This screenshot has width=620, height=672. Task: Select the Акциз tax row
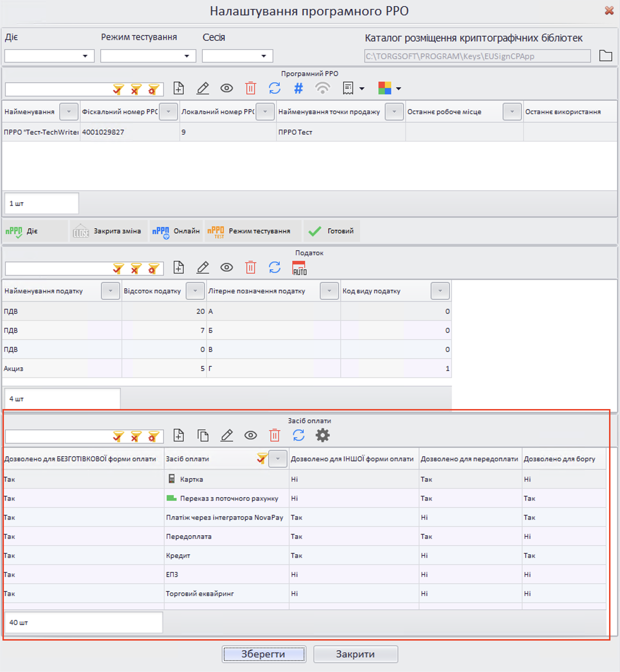(x=62, y=368)
